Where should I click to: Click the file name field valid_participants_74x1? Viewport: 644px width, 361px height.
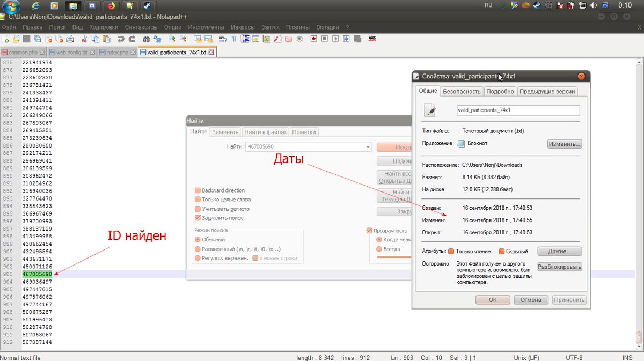(518, 110)
